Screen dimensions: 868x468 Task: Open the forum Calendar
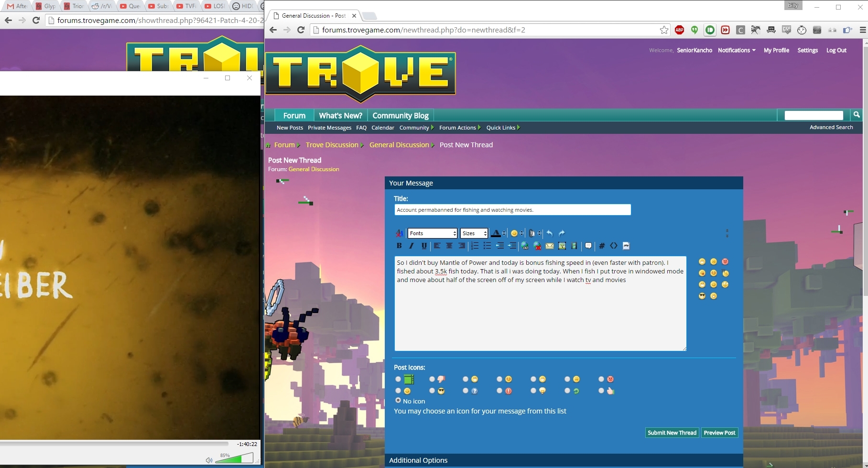(x=382, y=128)
